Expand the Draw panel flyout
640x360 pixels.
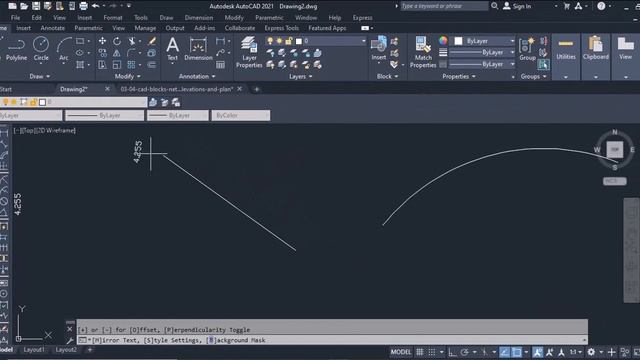[x=40, y=76]
